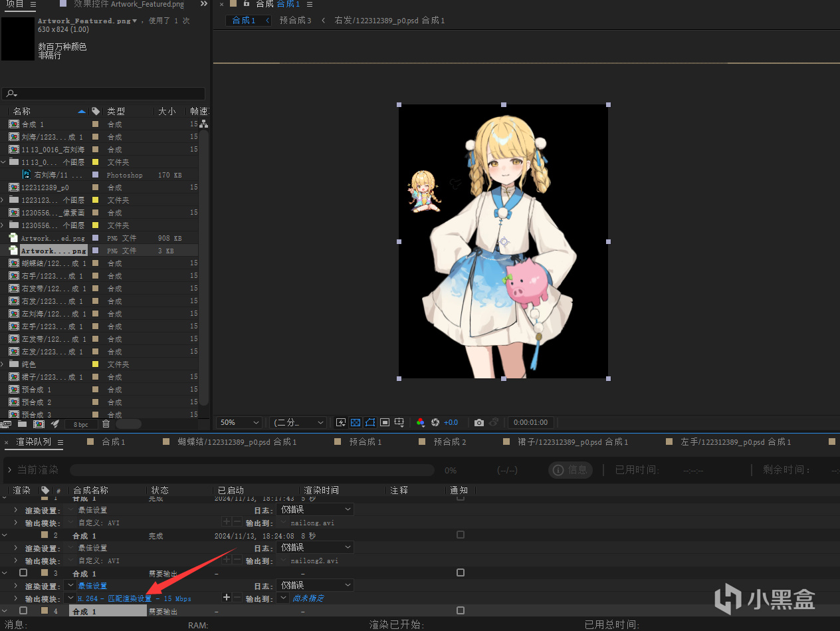Viewport: 840px width, 631px height.
Task: Enable render checkbox for queue item 3
Action: click(23, 572)
